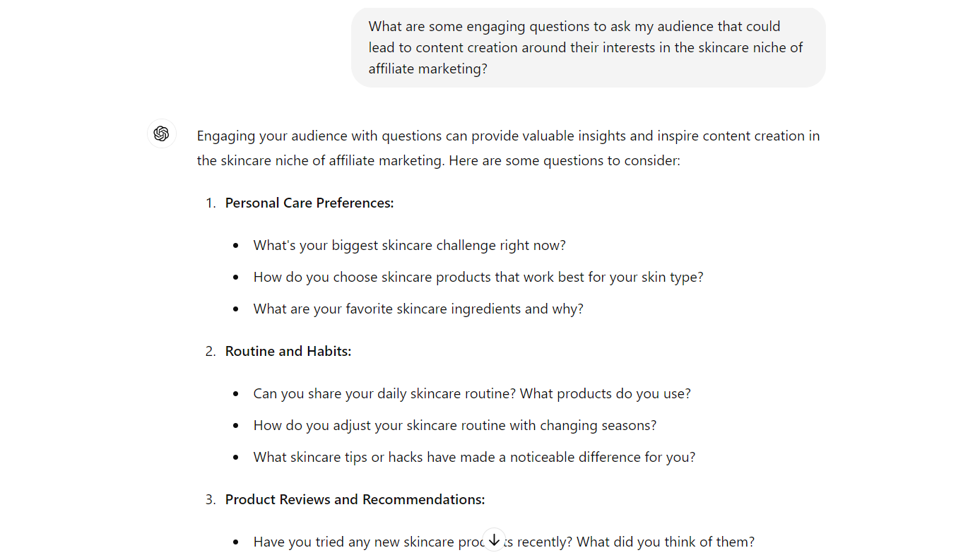Click the ChatGPT logo avatar icon

pos(162,133)
